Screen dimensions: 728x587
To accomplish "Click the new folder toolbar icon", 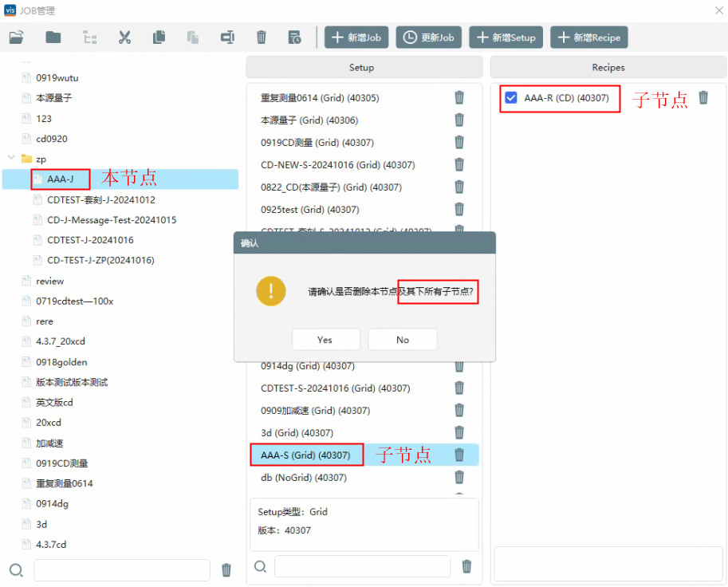I will coord(53,37).
